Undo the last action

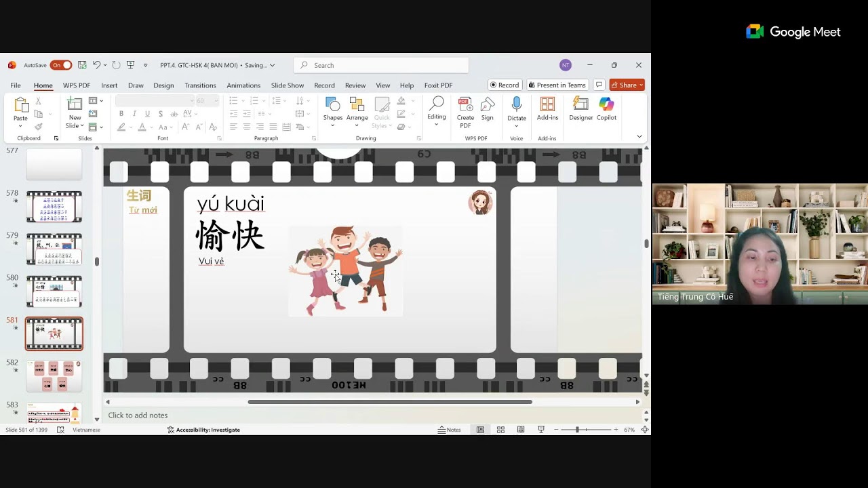(x=97, y=65)
